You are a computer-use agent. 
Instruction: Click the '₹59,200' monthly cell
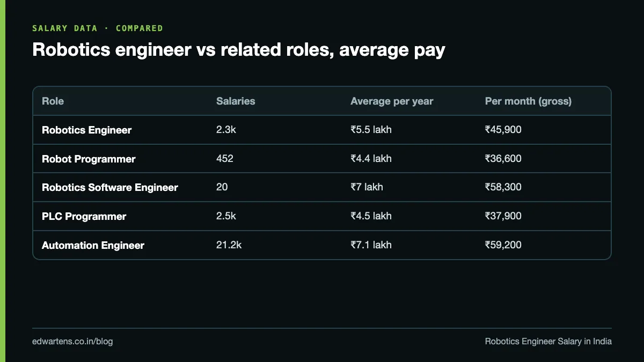click(x=503, y=245)
